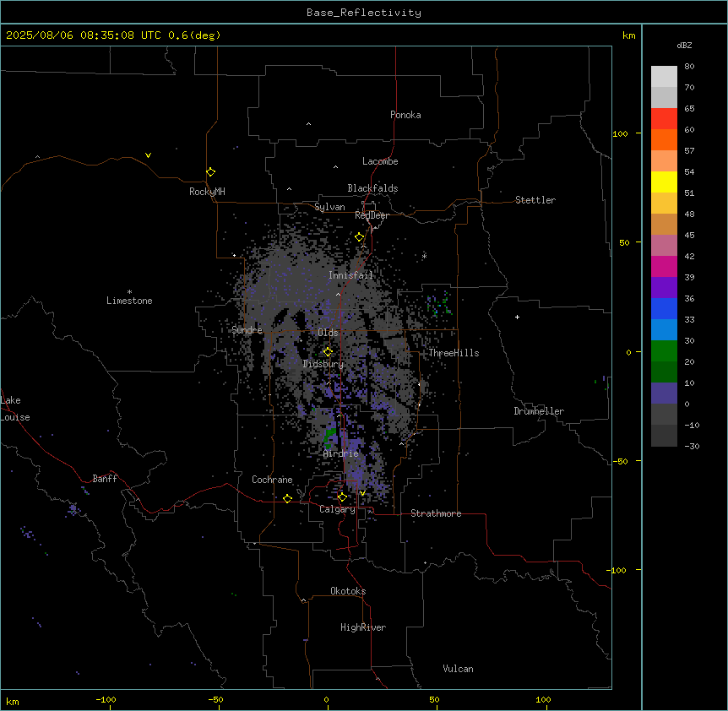Viewport: 728px width, 711px height.
Task: Click the Olds city label
Action: (328, 333)
